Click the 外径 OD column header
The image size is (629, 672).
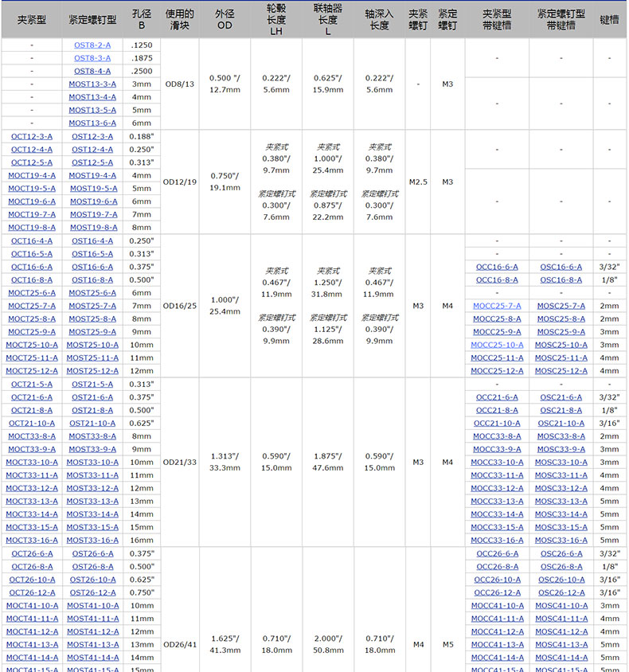point(225,20)
